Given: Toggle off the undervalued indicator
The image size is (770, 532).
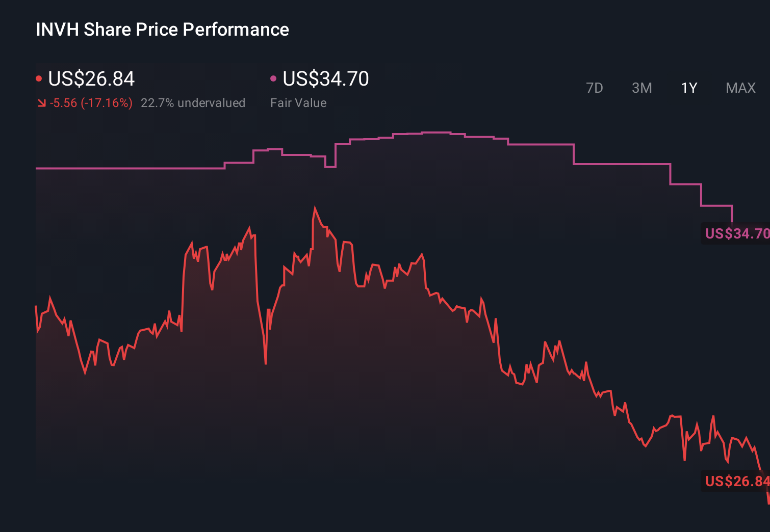Looking at the screenshot, I should 193,102.
